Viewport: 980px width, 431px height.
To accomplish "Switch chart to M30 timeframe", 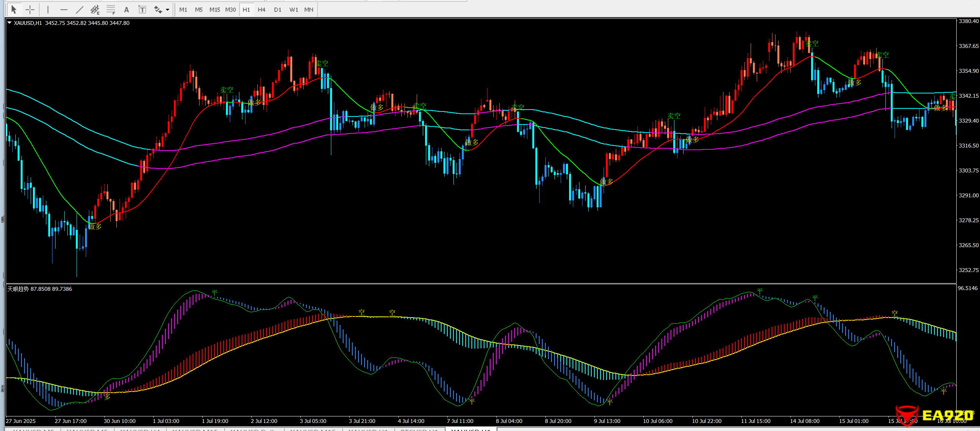I will (231, 10).
